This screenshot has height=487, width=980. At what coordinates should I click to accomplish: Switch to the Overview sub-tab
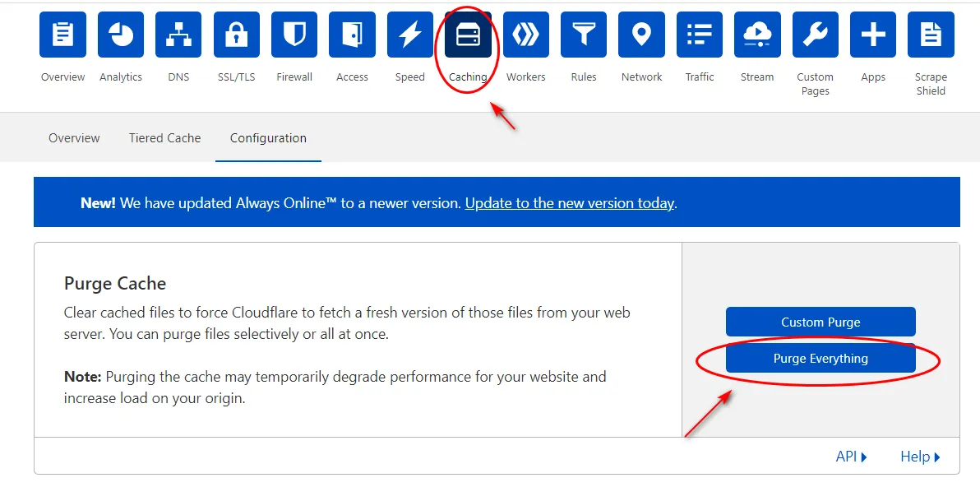tap(74, 138)
